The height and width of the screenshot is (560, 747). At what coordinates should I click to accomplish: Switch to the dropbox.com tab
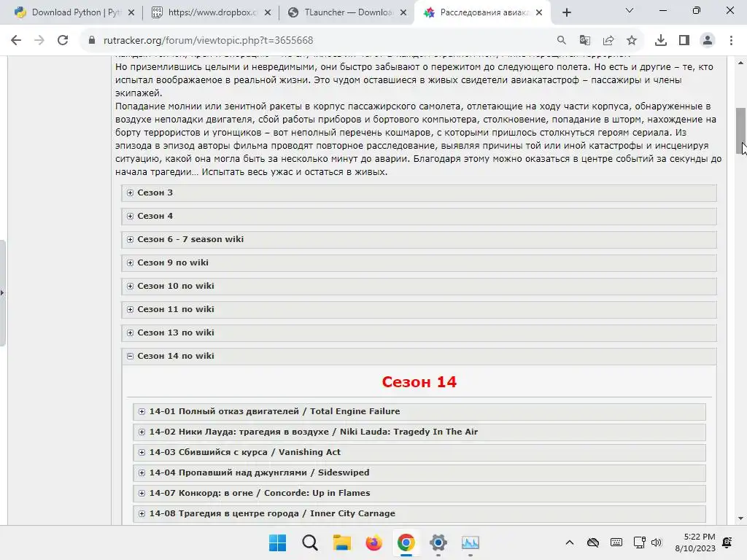click(x=209, y=12)
